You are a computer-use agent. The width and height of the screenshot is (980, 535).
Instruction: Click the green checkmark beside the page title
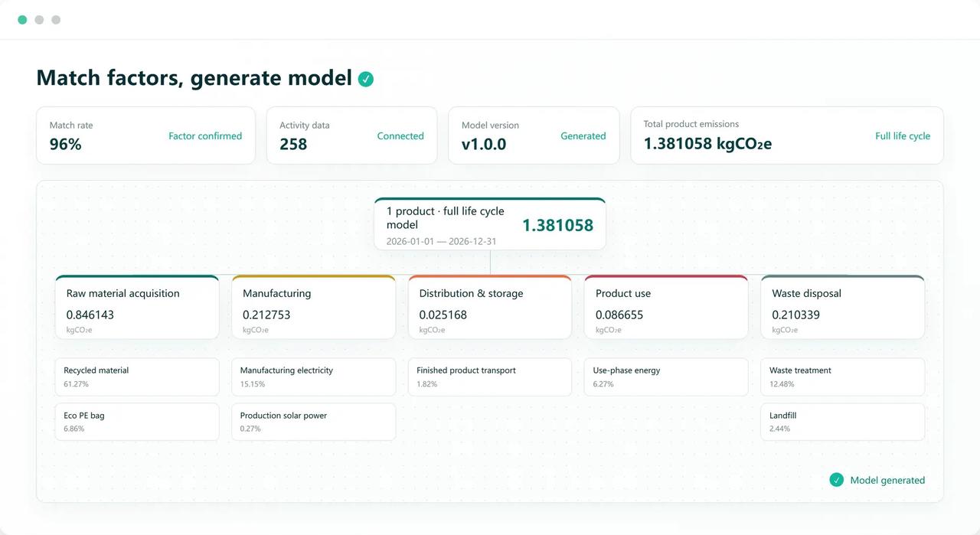click(366, 79)
